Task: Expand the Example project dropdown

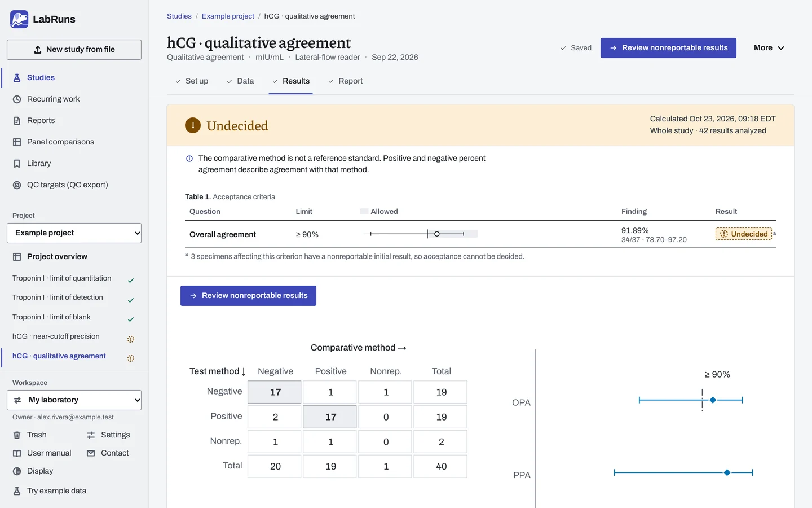Action: tap(74, 233)
